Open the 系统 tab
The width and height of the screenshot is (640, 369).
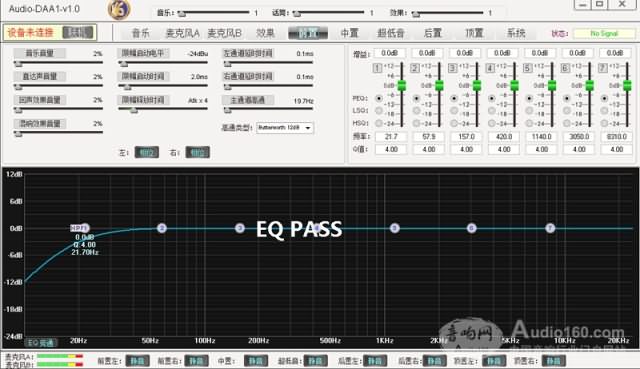[516, 33]
